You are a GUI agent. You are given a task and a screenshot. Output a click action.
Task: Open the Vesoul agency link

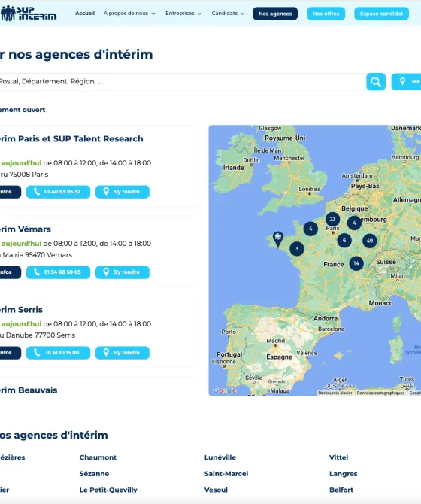(x=216, y=490)
